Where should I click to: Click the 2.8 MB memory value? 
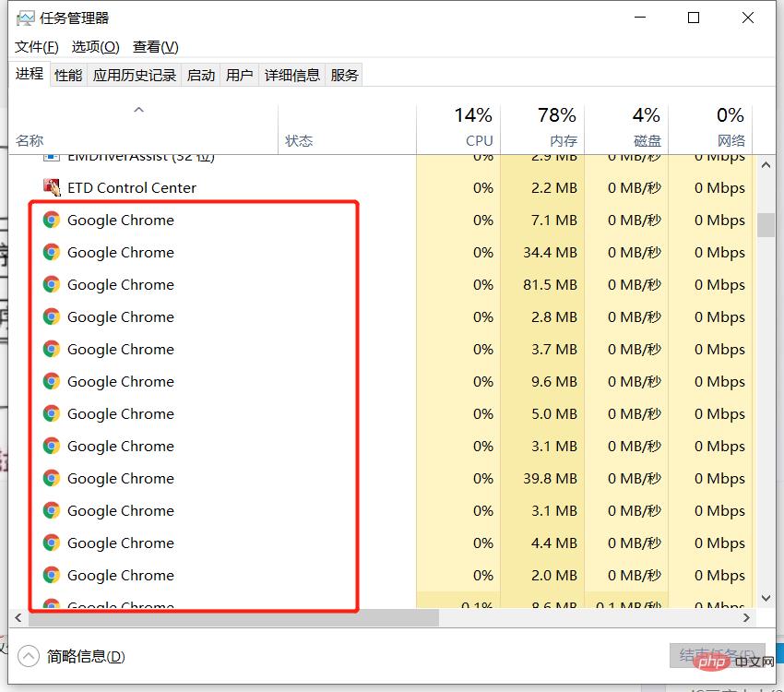tap(554, 316)
